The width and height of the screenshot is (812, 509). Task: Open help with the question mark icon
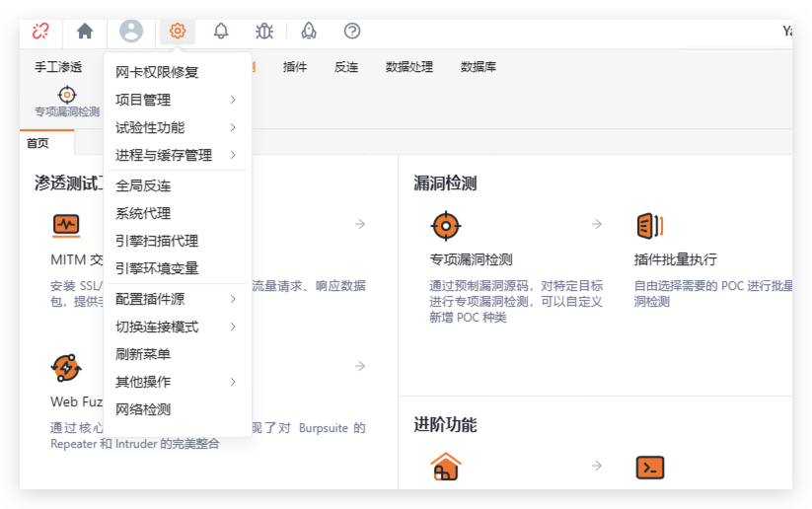352,31
